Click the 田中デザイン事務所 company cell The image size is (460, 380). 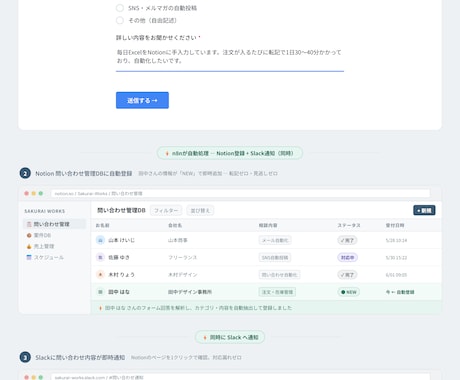pyautogui.click(x=190, y=292)
